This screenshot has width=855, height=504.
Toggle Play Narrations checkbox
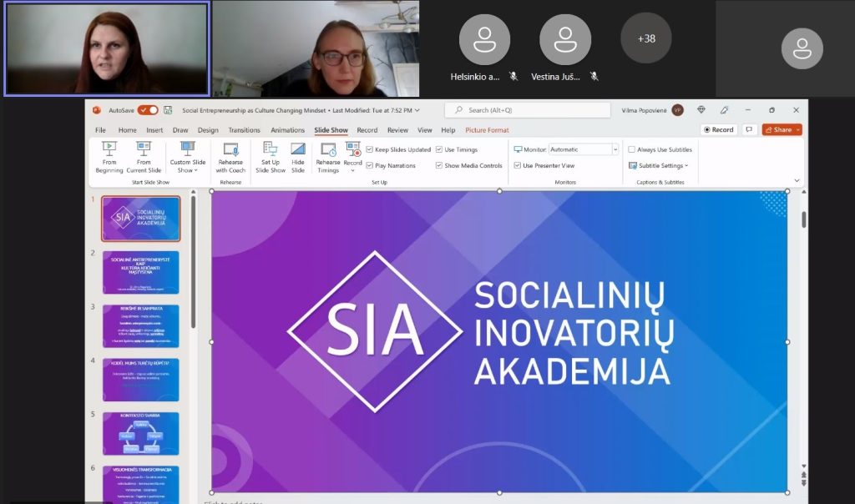pos(370,165)
